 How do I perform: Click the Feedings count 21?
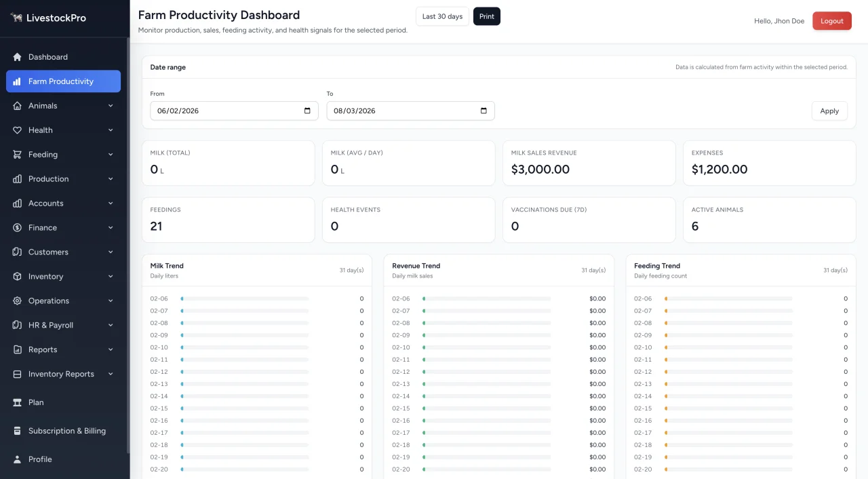pyautogui.click(x=156, y=227)
